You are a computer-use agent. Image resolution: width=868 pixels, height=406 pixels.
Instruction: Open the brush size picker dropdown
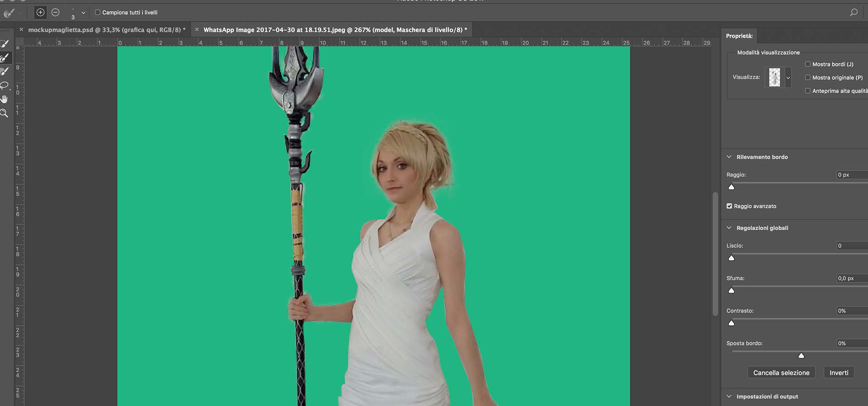[x=83, y=13]
